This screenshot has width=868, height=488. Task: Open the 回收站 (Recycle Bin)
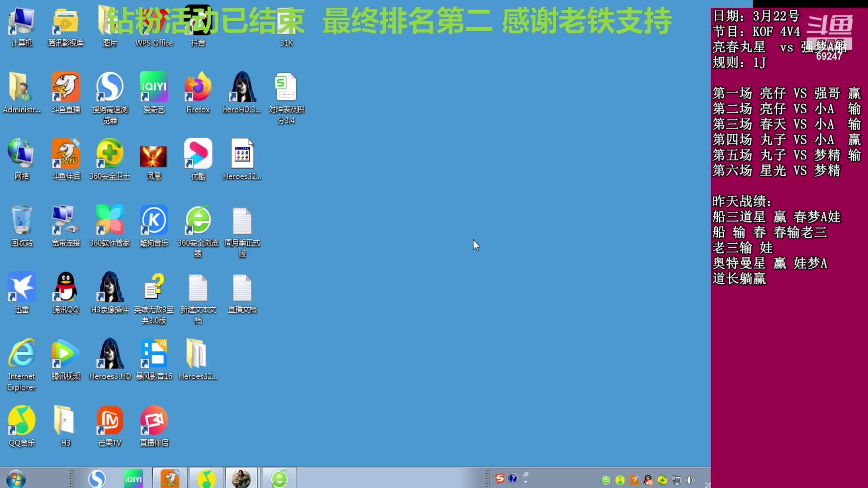point(22,226)
